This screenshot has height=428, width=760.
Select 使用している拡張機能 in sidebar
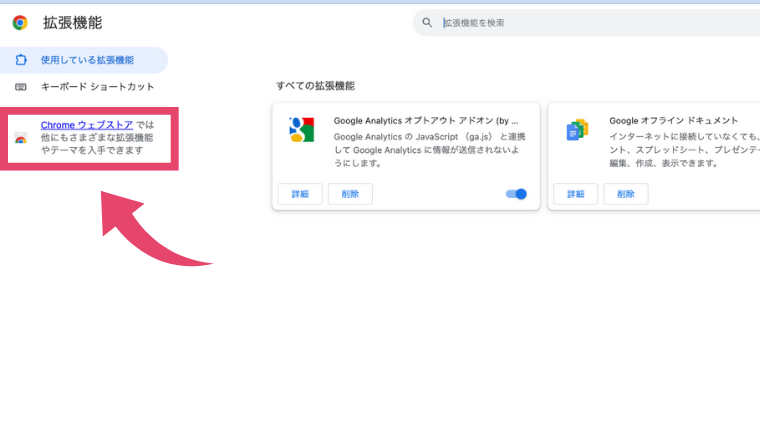(83, 60)
